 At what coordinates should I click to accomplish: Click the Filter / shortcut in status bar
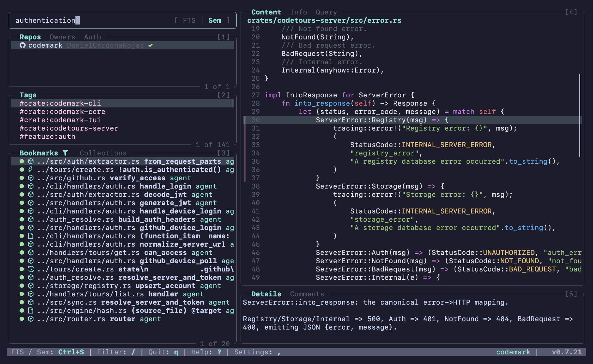(x=116, y=352)
